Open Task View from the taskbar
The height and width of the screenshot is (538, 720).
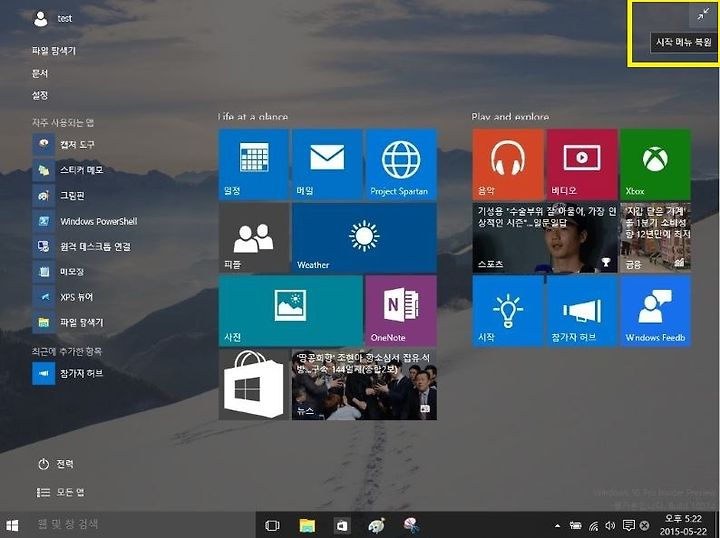[x=272, y=525]
